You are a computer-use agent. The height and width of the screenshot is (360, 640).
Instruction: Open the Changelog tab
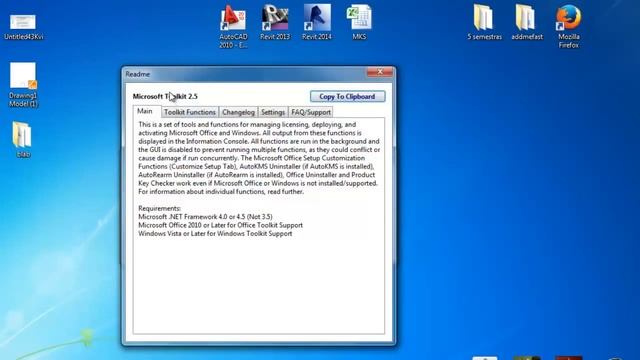pyautogui.click(x=238, y=112)
